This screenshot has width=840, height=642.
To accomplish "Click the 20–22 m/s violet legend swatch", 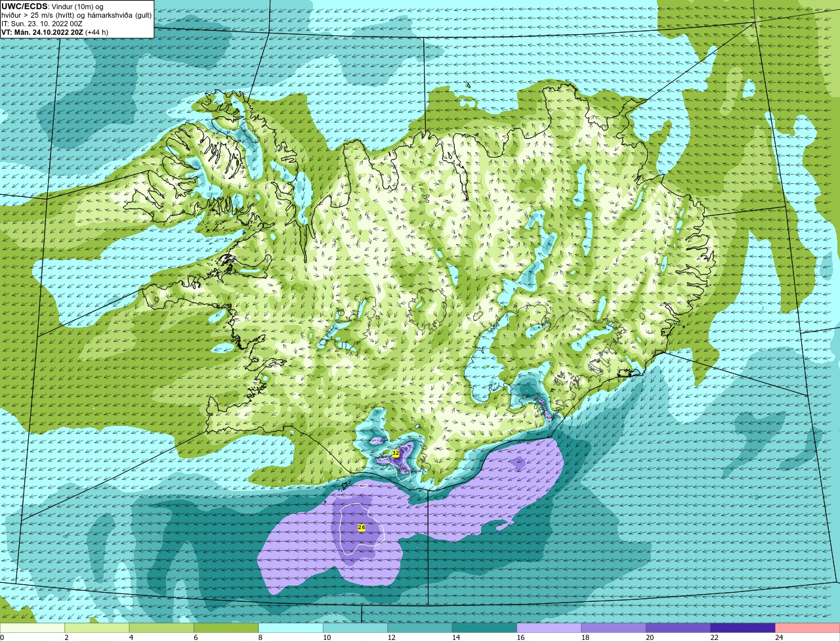I will [x=679, y=628].
